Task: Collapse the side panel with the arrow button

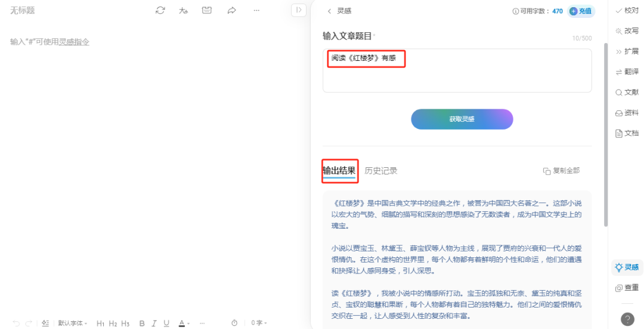Action: coord(299,10)
